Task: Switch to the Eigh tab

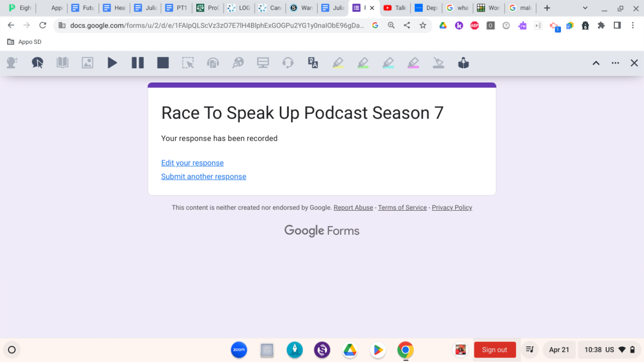Action: click(x=20, y=8)
